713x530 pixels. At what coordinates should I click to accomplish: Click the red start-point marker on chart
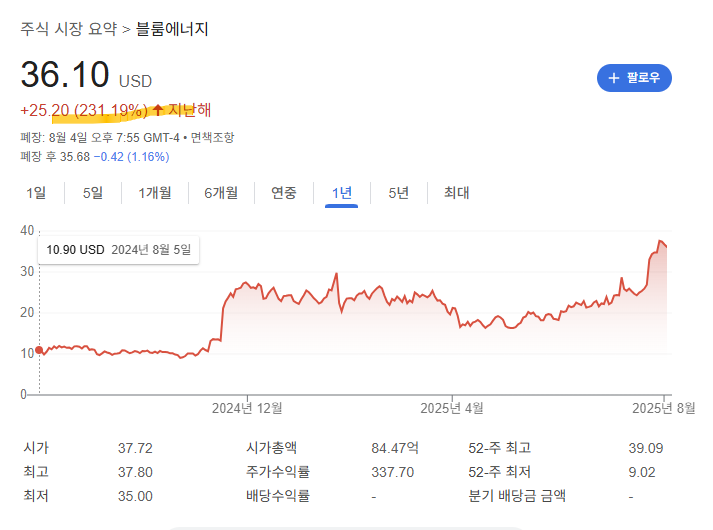39,350
